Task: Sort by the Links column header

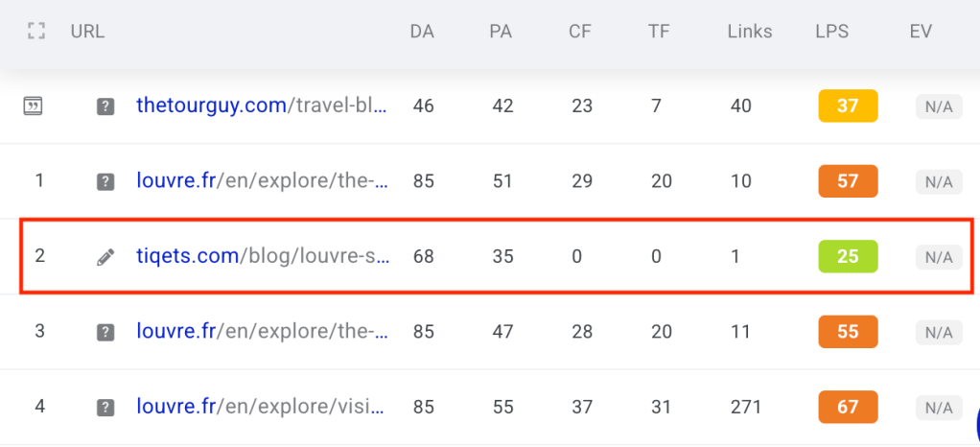Action: pyautogui.click(x=749, y=32)
